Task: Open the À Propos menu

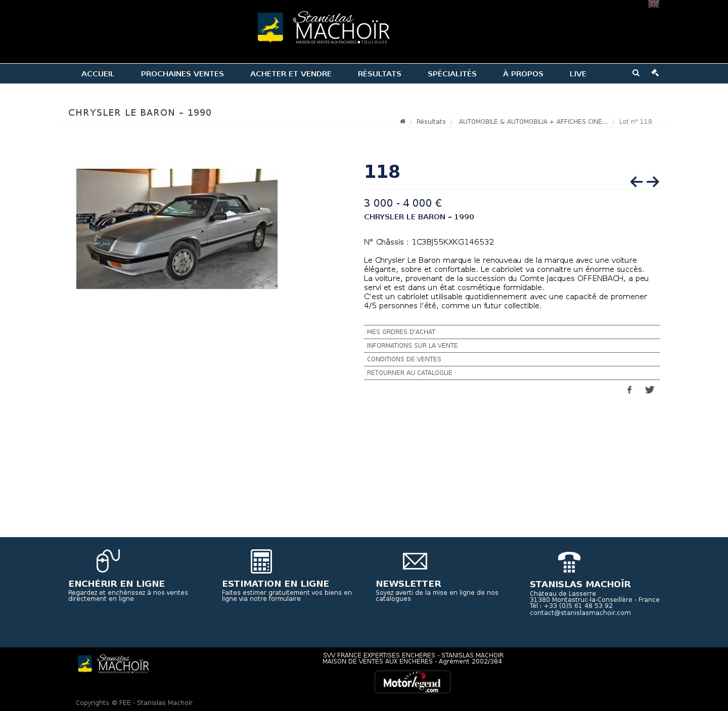Action: (x=523, y=74)
